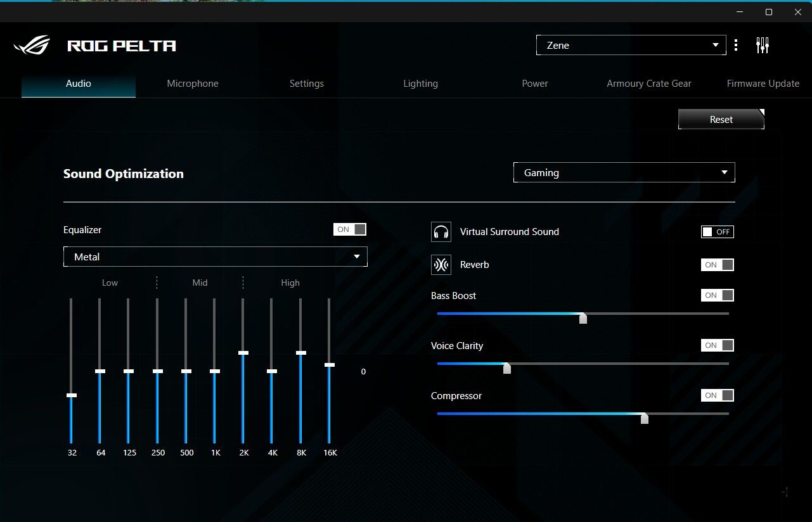The image size is (812, 522).
Task: Open the Settings tab
Action: pos(307,84)
